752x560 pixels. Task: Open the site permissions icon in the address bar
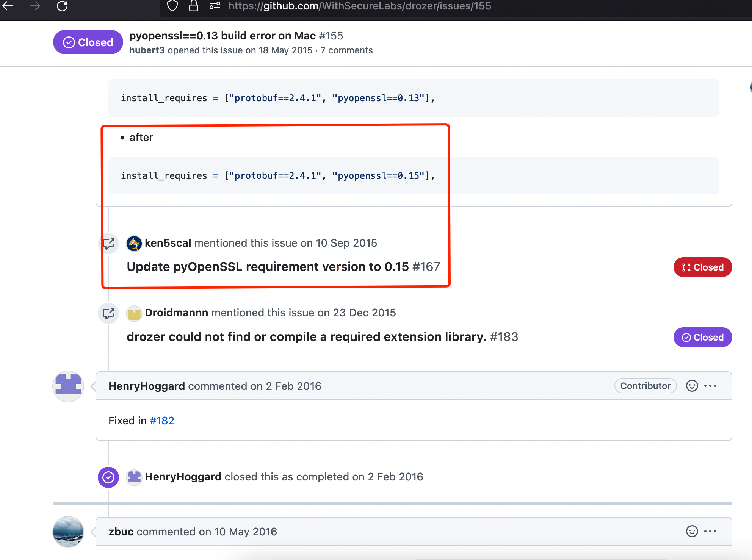click(x=215, y=6)
